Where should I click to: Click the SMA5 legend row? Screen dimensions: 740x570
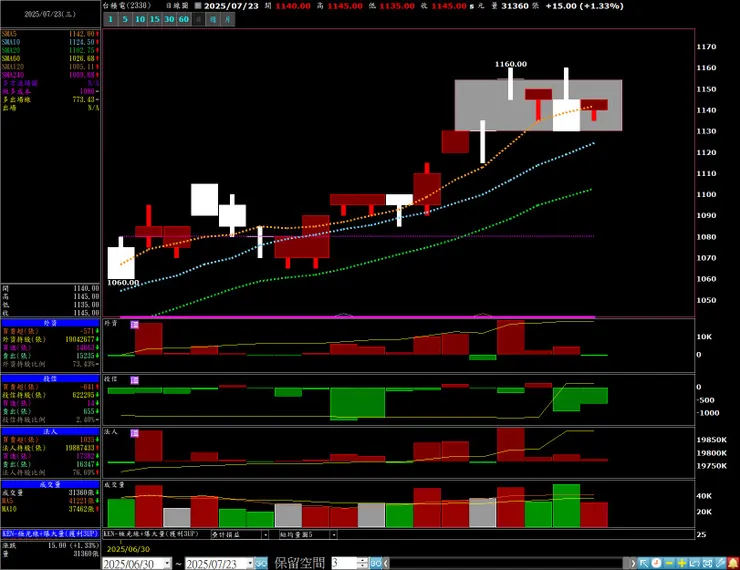[50, 34]
